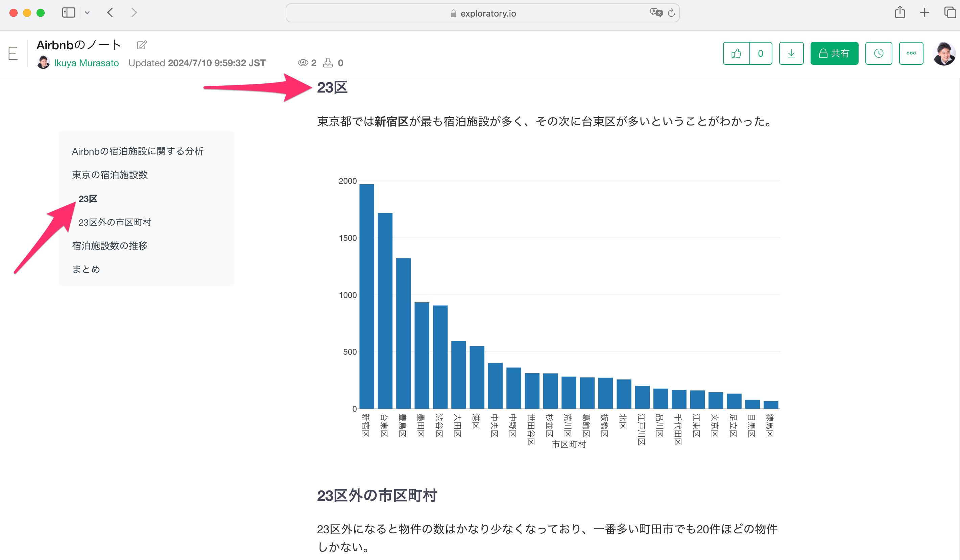
Task: Click the author avatar beside Ikuya Murasato
Action: (x=43, y=62)
